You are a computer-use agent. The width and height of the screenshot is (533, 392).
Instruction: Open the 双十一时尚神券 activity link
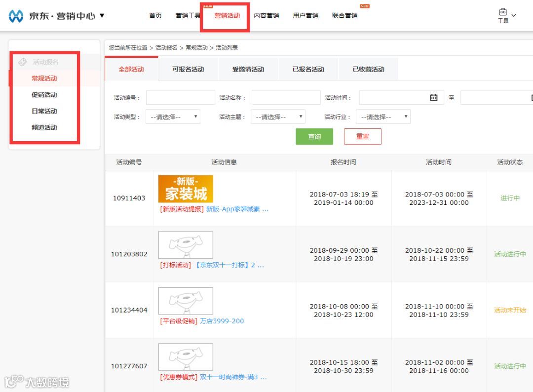click(x=233, y=377)
